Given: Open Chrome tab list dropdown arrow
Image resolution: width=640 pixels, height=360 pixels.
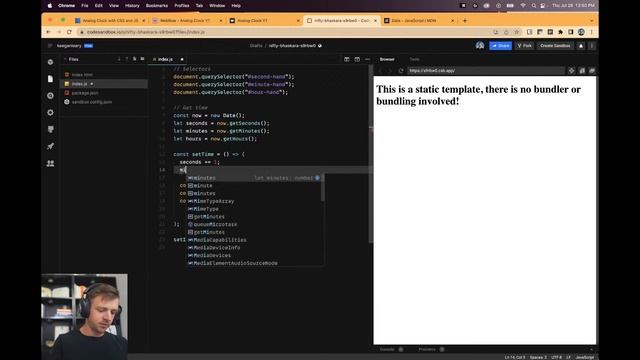Looking at the screenshot, I should pyautogui.click(x=591, y=20).
